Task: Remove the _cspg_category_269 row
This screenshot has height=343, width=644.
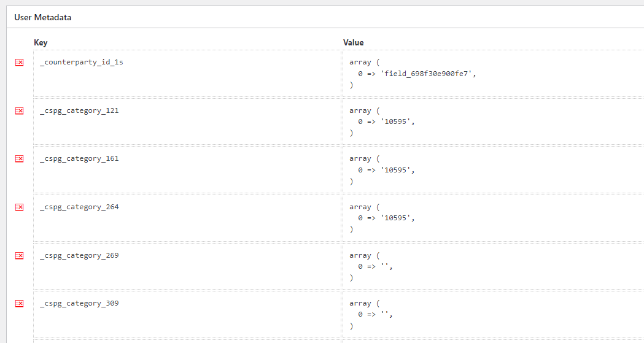Action: click(19, 255)
